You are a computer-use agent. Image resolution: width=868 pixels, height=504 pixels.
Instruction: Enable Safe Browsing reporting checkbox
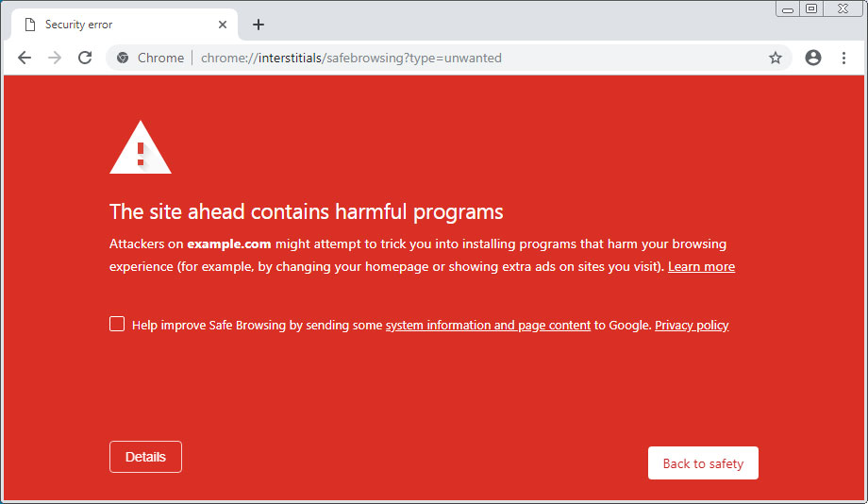(117, 324)
